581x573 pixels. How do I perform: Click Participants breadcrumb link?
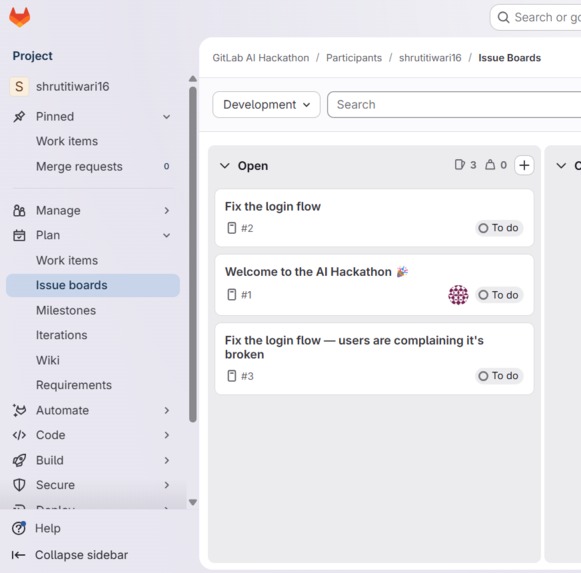354,58
